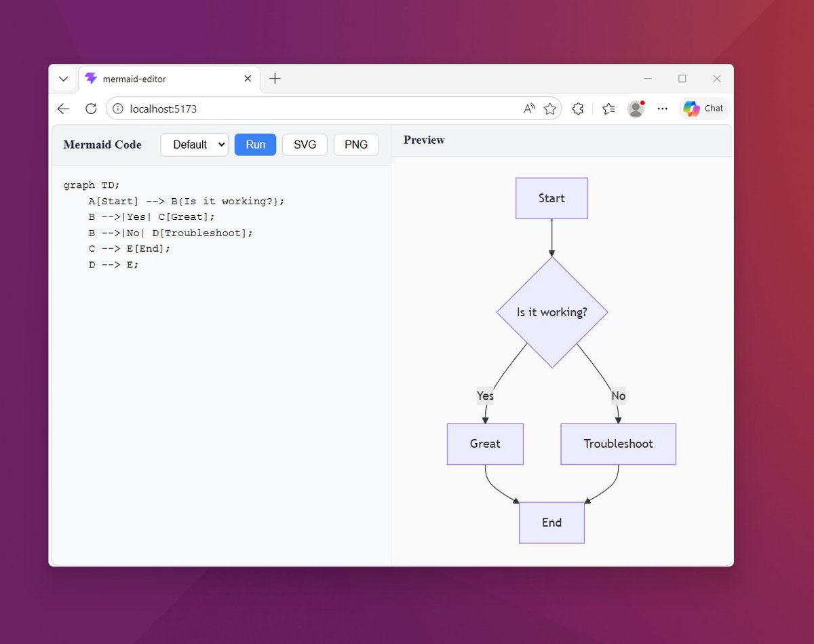Click the 'graph TD;' line in the code editor
Screen dimensions: 814x644
[x=92, y=185]
